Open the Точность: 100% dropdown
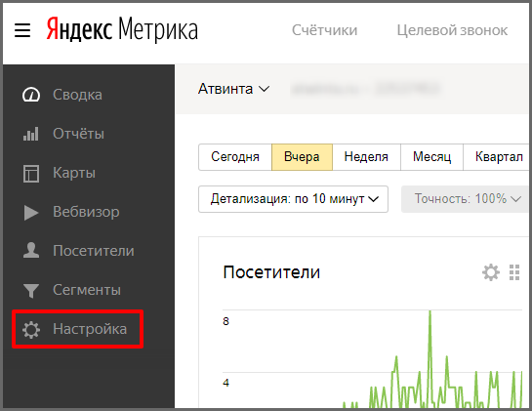 [x=467, y=199]
